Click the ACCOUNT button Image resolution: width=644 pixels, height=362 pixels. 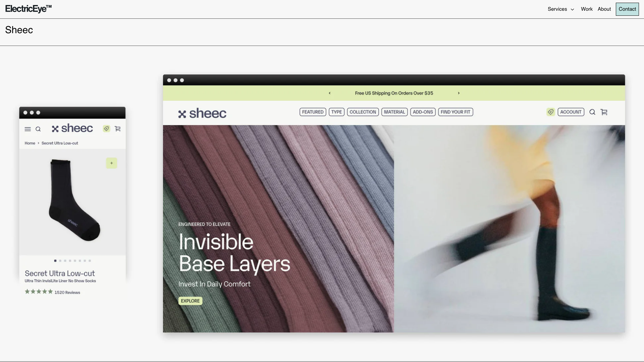pos(571,112)
